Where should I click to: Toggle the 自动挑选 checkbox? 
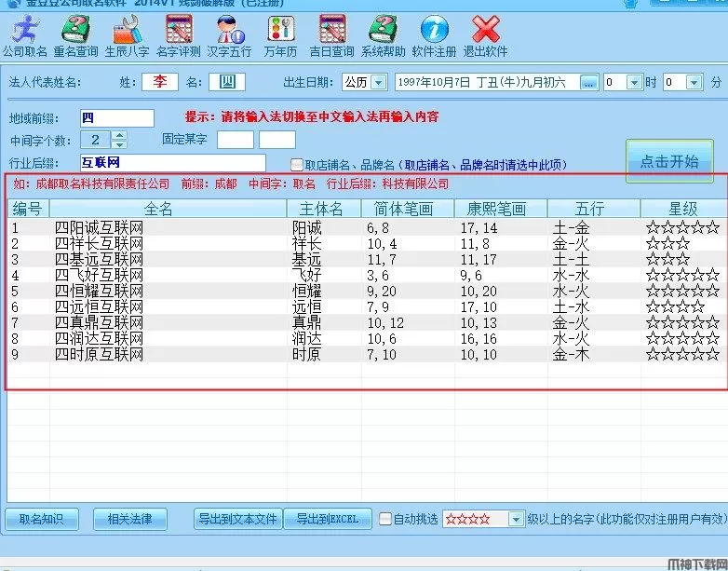[385, 519]
